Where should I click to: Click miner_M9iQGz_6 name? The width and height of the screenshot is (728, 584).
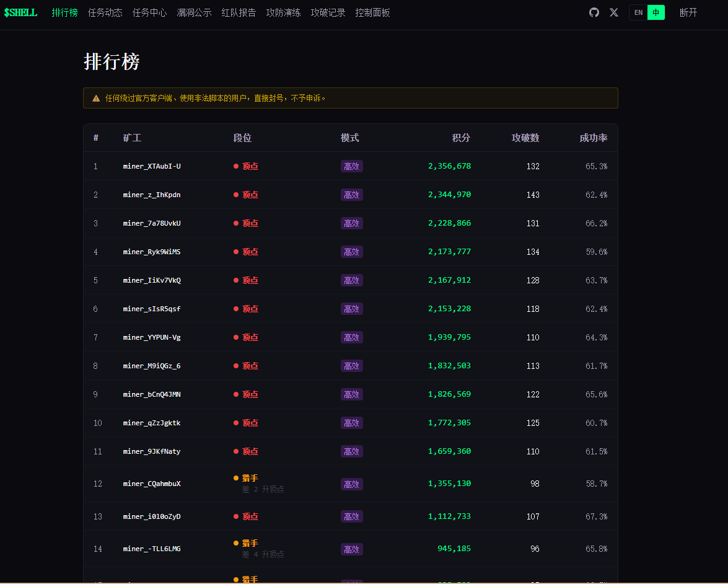coord(152,366)
